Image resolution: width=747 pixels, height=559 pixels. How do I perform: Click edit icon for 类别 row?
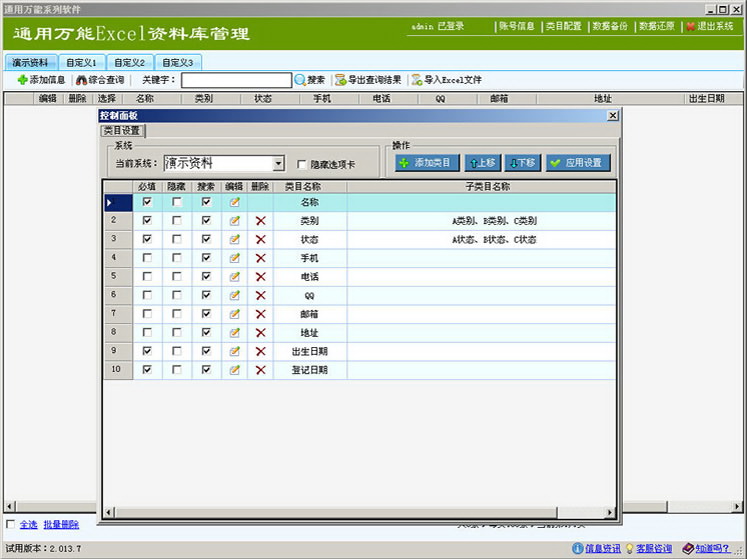(234, 221)
